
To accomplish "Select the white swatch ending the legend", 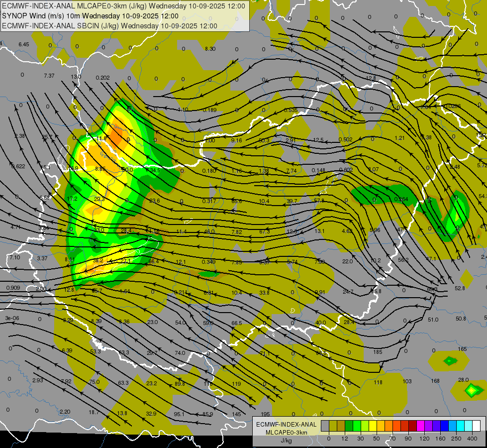I will click(x=476, y=426).
